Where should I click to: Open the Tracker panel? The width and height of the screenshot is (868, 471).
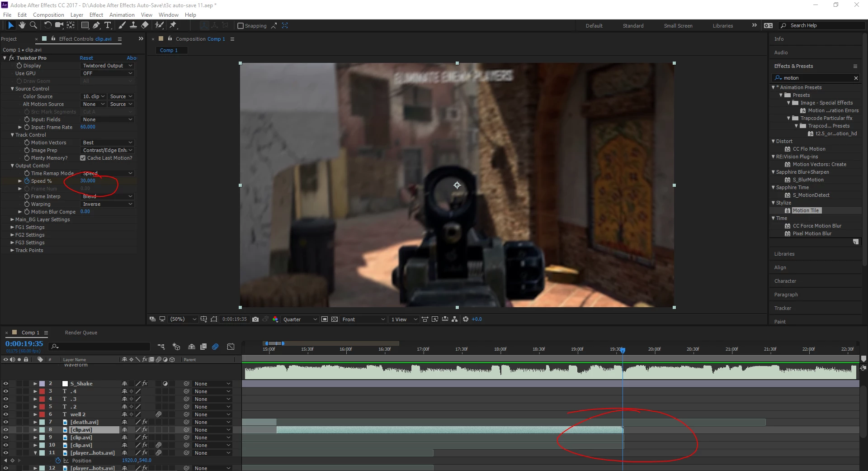pos(783,308)
